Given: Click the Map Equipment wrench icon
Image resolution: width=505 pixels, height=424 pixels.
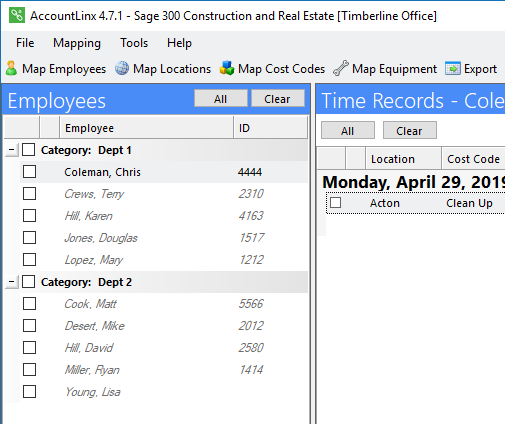Looking at the screenshot, I should 341,68.
